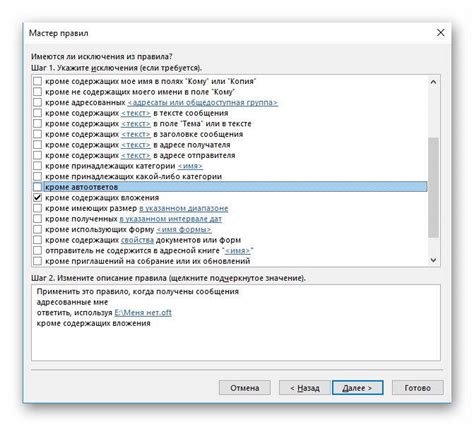
Task: Enable 'кроме принадлежащих какой-либо категории' checkbox
Action: tap(38, 176)
